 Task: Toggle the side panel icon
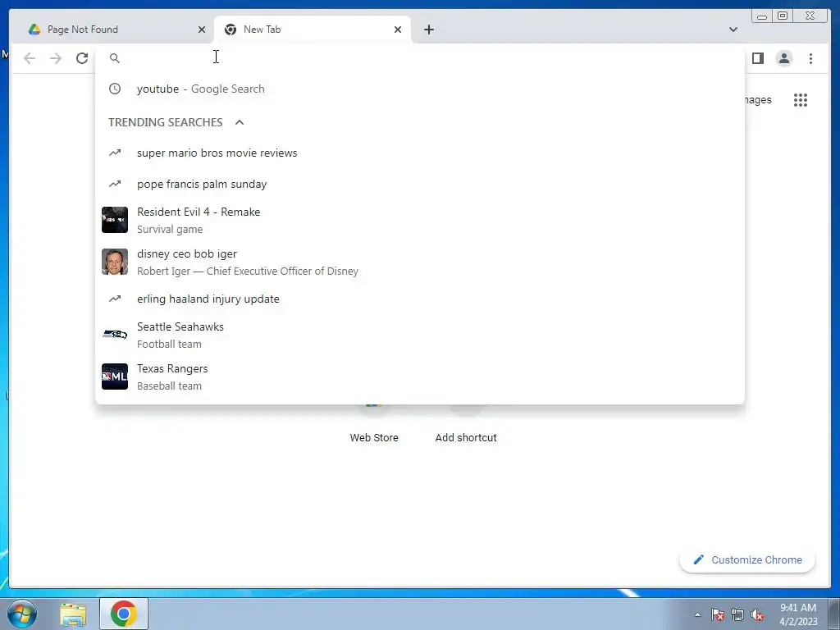(757, 58)
